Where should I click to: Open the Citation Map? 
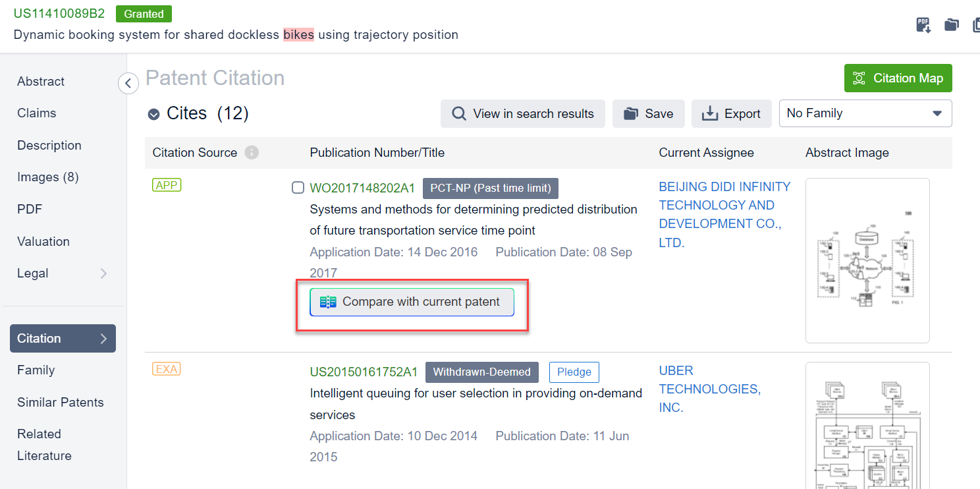pos(898,78)
